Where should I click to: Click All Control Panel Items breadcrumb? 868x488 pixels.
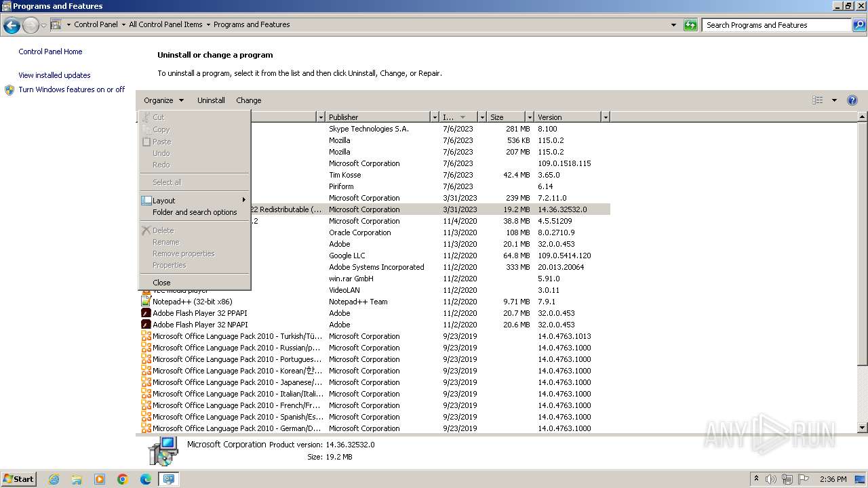pyautogui.click(x=165, y=24)
